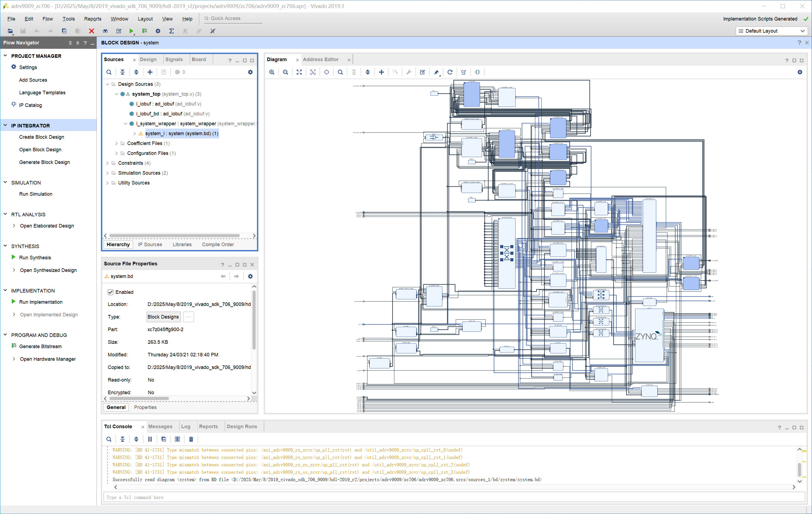The image size is (812, 514).
Task: Click Zoom Fit in diagram toolbar
Action: pyautogui.click(x=299, y=72)
